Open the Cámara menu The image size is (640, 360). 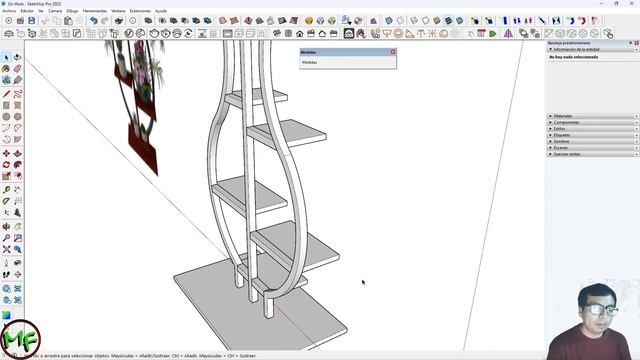tap(55, 11)
